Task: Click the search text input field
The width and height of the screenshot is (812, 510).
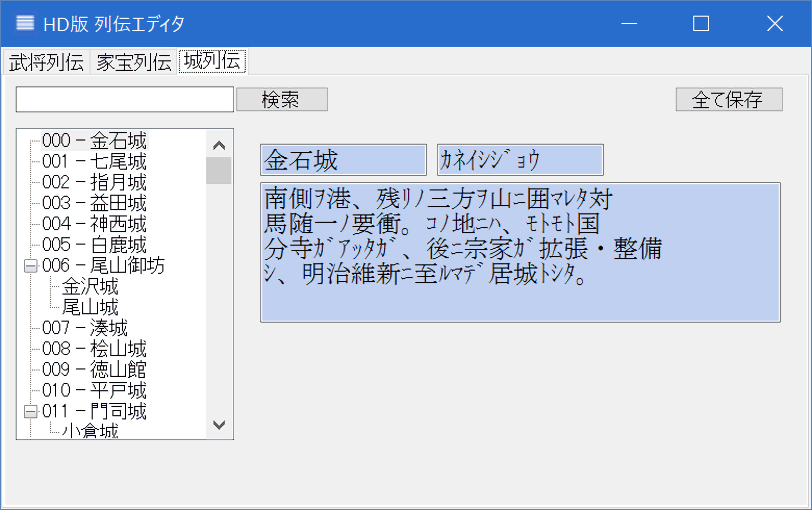Action: click(125, 99)
